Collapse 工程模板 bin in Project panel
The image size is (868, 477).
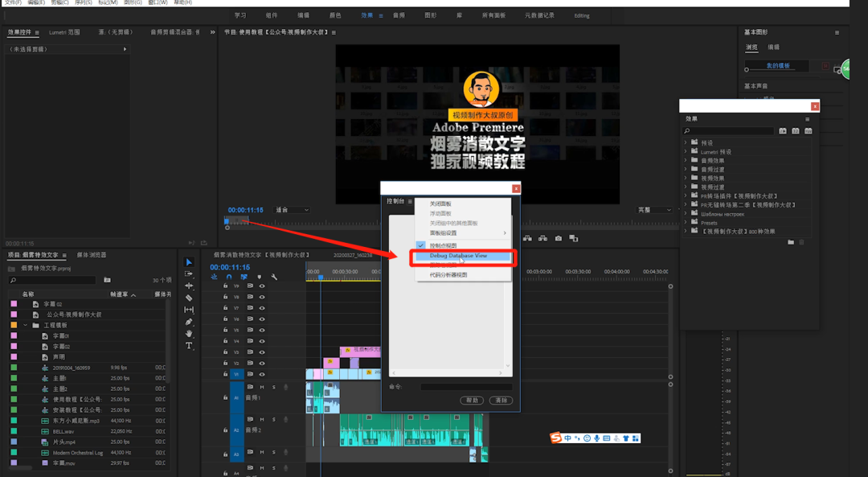click(25, 325)
